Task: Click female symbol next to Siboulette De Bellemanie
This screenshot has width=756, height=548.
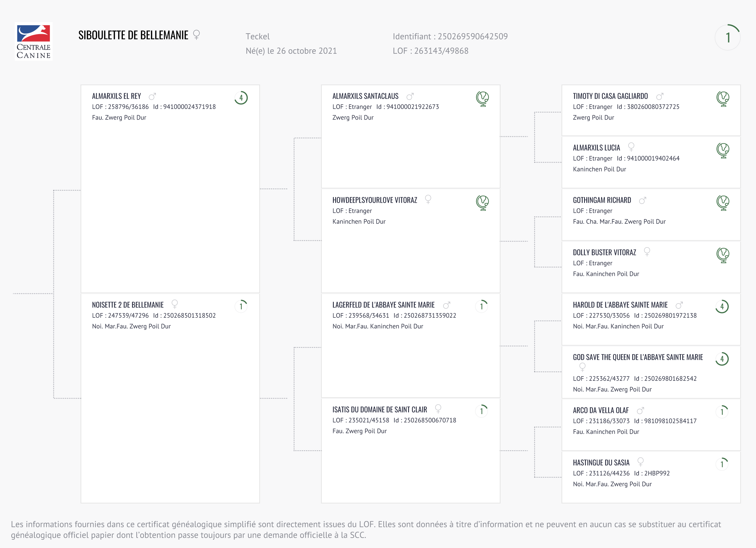Action: tap(196, 35)
